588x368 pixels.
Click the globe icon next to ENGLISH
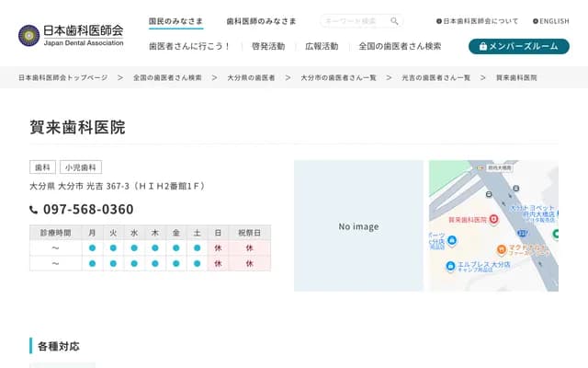pyautogui.click(x=534, y=21)
